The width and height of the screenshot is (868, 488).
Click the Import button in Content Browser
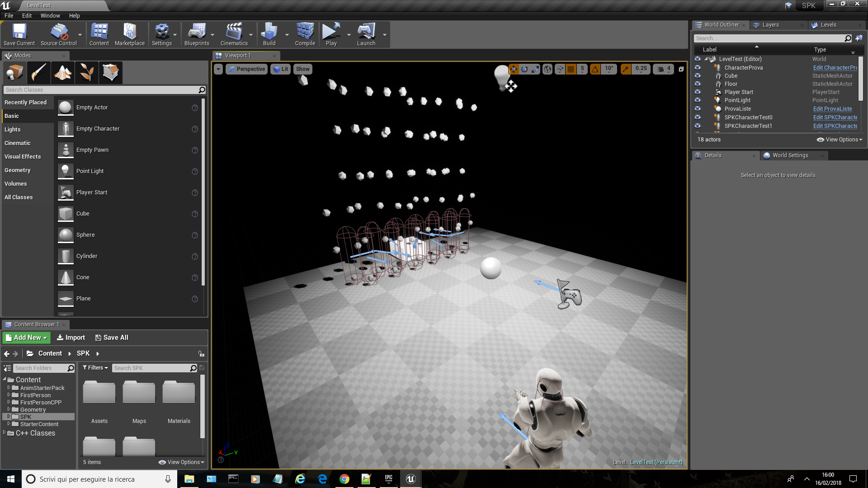(71, 338)
